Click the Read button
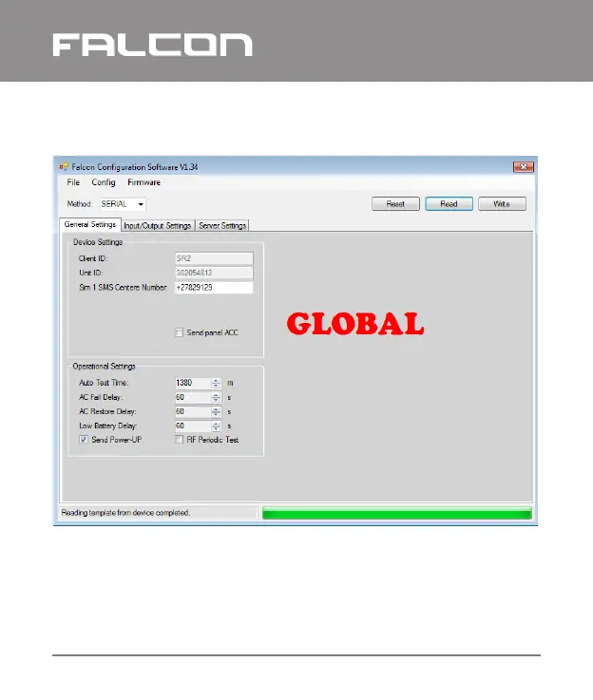This screenshot has height=700, width=593. coord(449,204)
